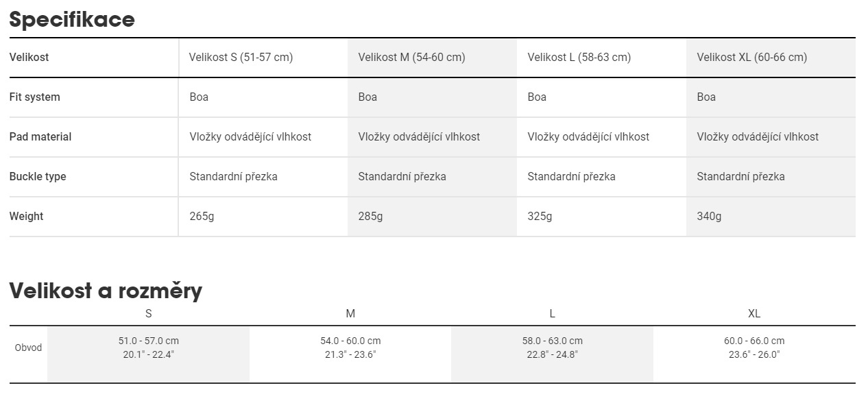Click the Pad material row label
The width and height of the screenshot is (868, 401).
click(x=40, y=137)
